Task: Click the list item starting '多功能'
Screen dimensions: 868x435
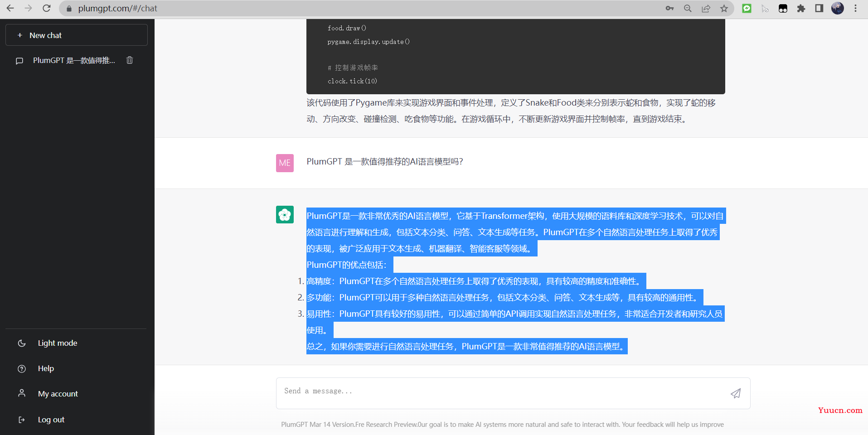Action: [x=504, y=298]
